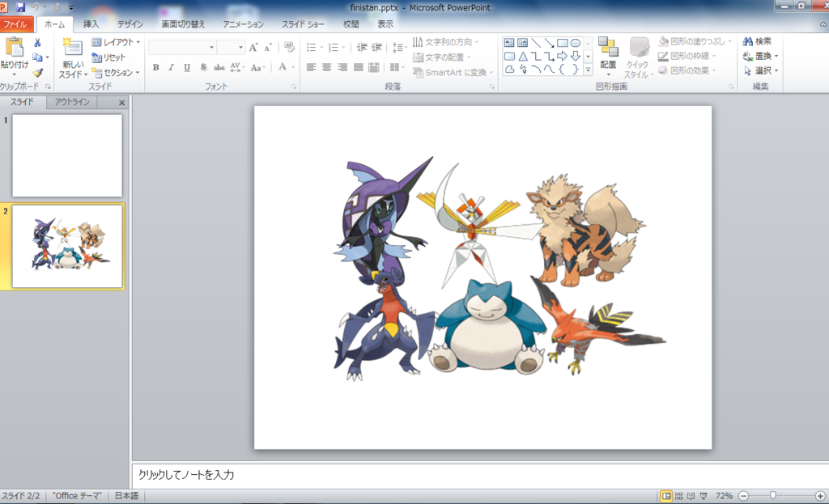This screenshot has width=829, height=504.
Task: Open the font size combo box
Action: (x=231, y=48)
